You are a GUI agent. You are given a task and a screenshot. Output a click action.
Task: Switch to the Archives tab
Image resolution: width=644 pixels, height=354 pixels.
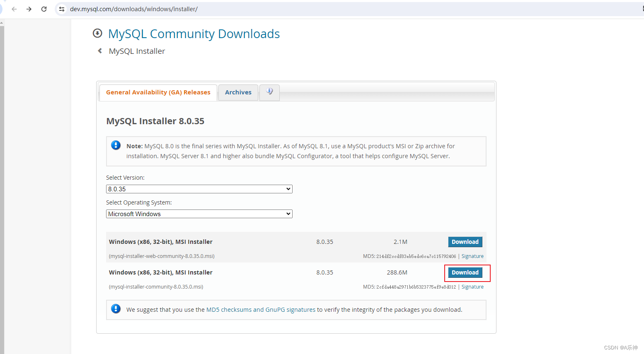pos(238,92)
